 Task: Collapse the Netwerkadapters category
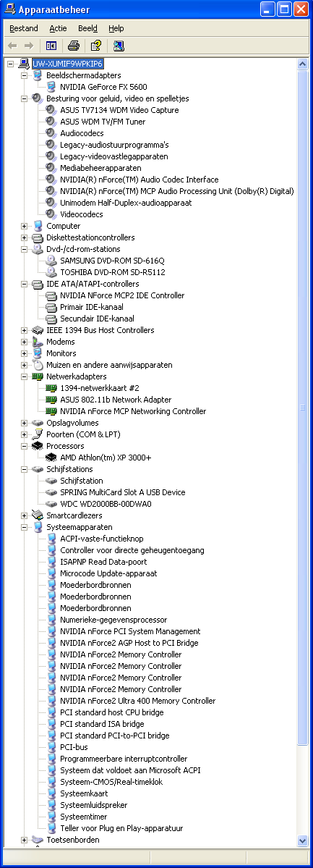point(24,377)
